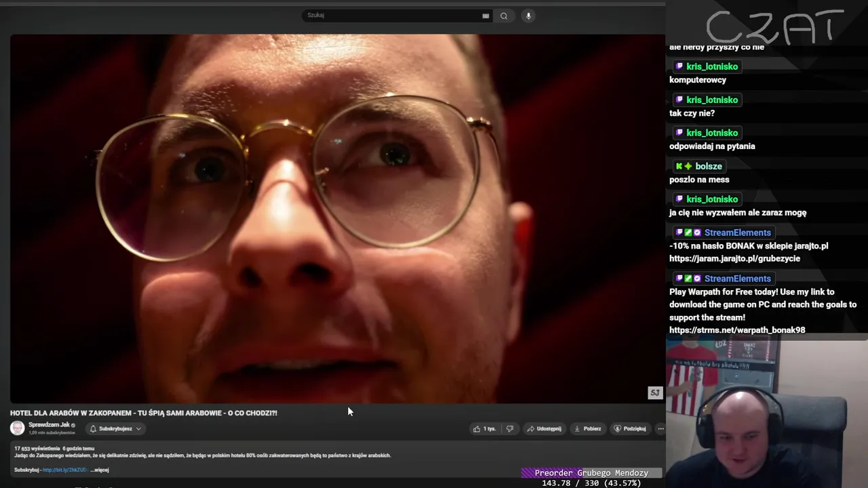Open the Sprawdzam Jak channel name link
This screenshot has height=488, width=868.
click(49, 425)
